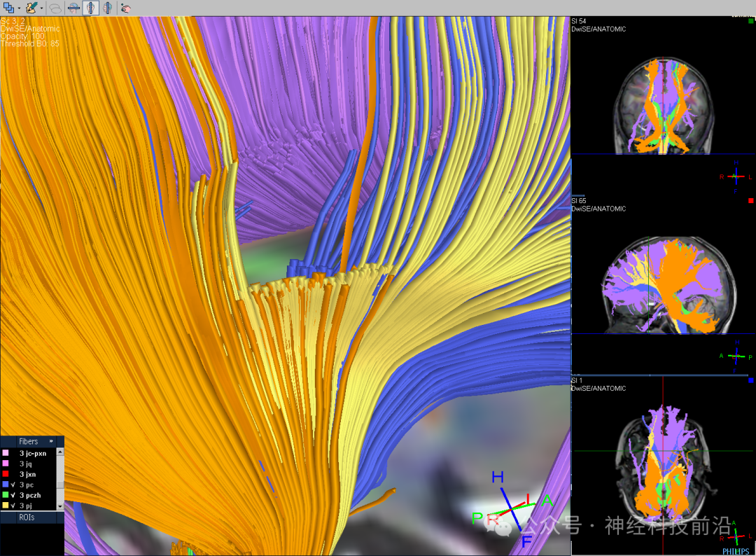Open dropdown arrow beside the pencil tool

click(41, 8)
